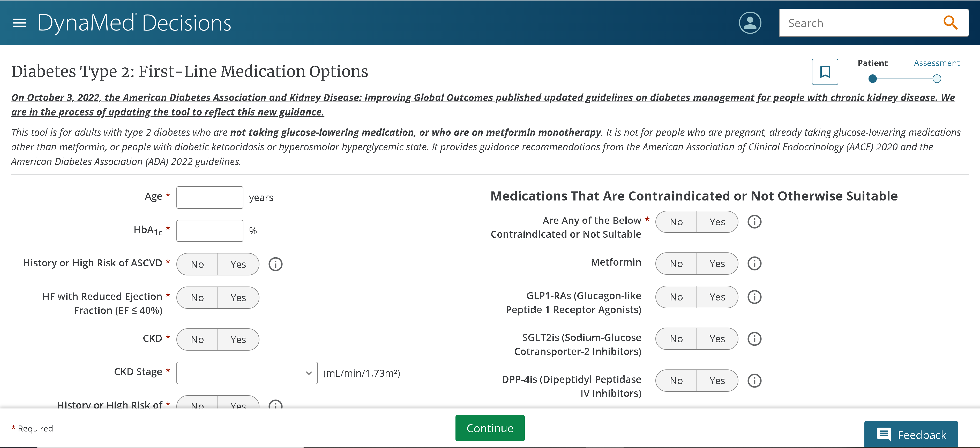Image resolution: width=980 pixels, height=448 pixels.
Task: Select Yes for GLP1-RAs contraindication
Action: pos(717,297)
